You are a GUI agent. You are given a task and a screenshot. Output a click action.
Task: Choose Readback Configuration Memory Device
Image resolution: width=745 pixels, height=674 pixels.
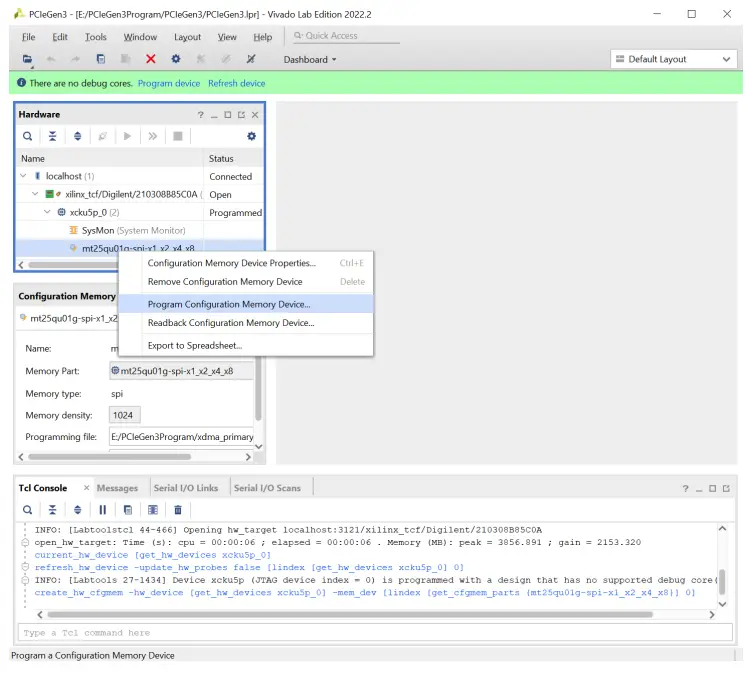[x=246, y=323]
